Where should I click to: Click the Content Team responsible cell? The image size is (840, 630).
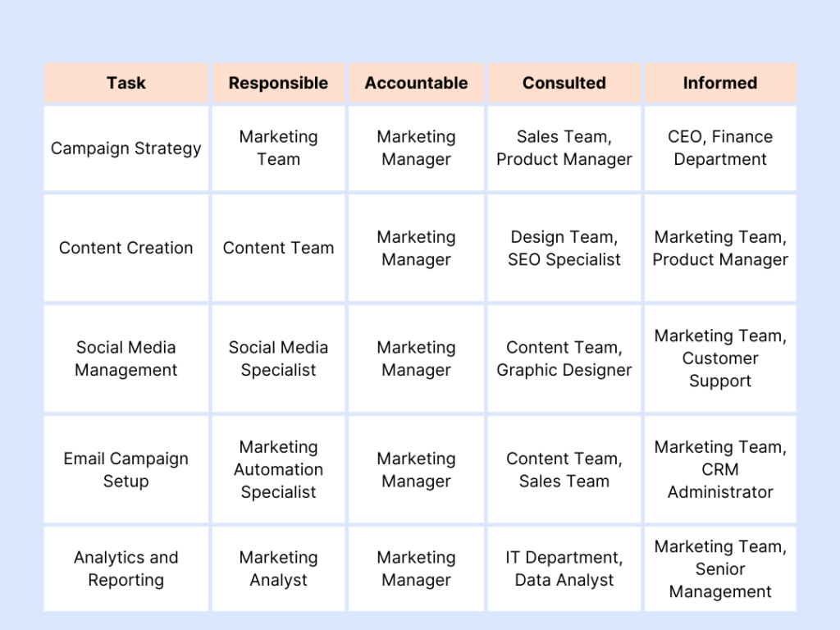pyautogui.click(x=279, y=248)
